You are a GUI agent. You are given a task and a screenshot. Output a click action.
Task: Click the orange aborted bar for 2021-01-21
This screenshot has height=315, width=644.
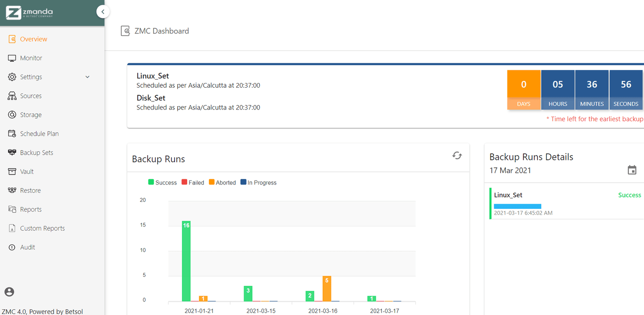point(203,298)
